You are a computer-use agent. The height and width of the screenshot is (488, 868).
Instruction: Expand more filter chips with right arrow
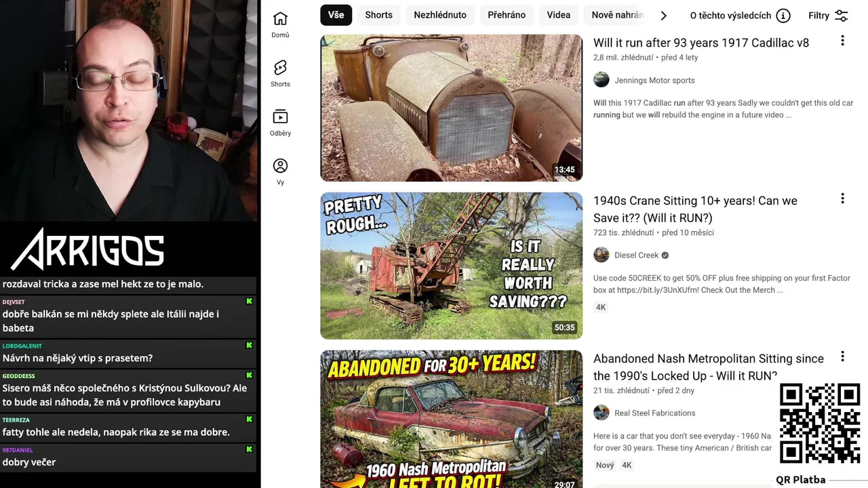663,16
